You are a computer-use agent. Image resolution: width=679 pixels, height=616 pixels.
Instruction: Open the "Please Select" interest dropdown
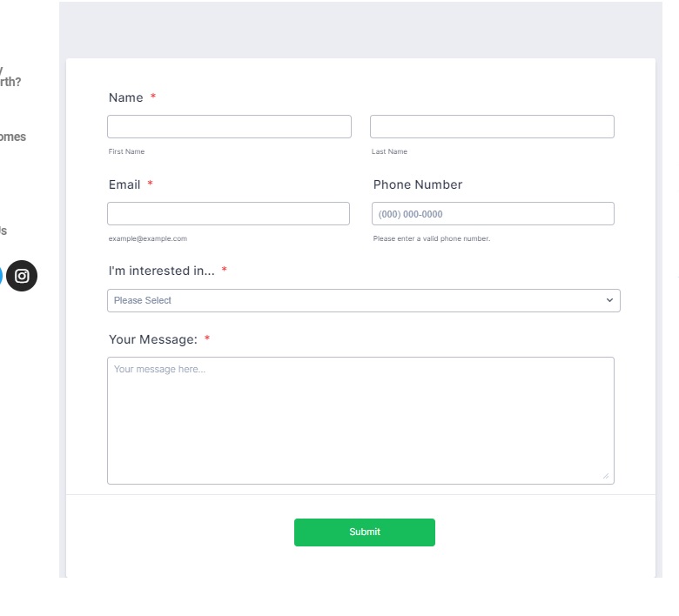pos(364,300)
